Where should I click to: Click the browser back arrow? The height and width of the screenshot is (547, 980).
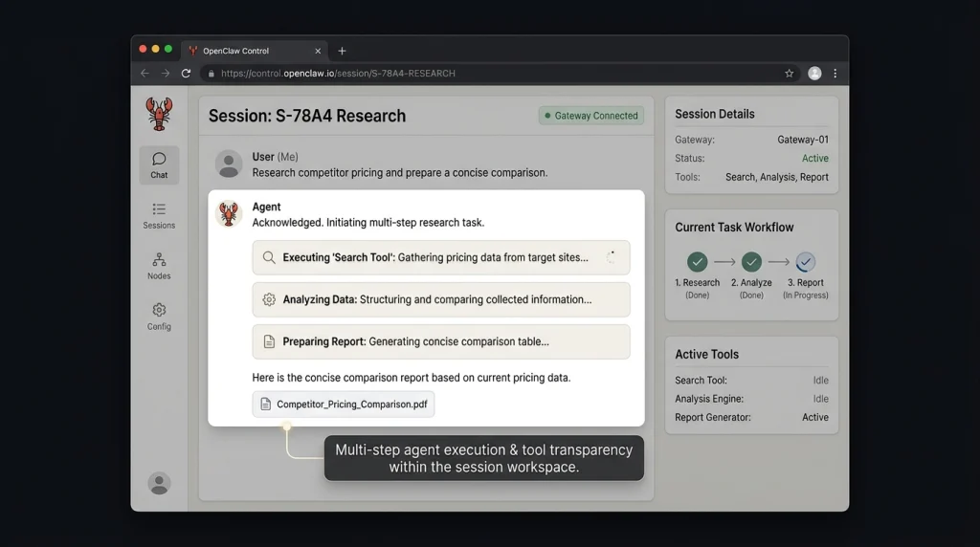[x=145, y=73]
